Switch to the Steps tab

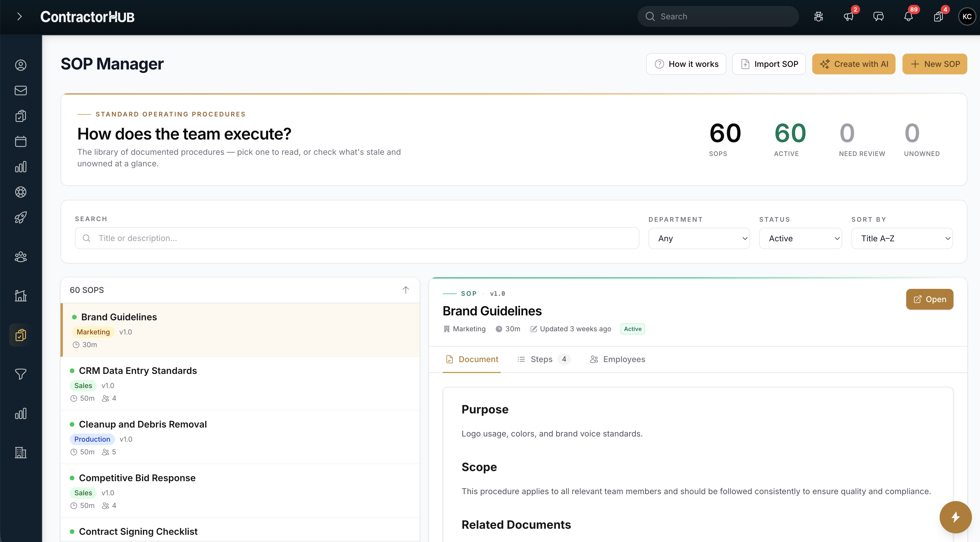pyautogui.click(x=544, y=359)
